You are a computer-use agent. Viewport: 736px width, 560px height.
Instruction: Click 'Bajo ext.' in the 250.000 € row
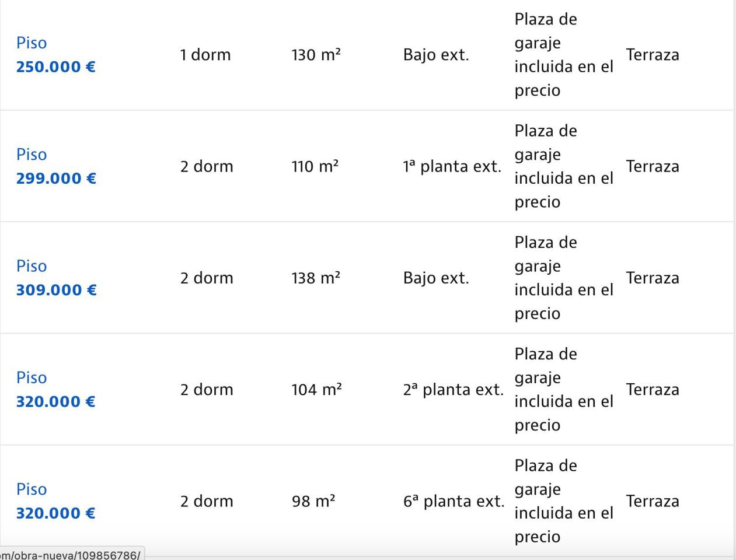(435, 55)
